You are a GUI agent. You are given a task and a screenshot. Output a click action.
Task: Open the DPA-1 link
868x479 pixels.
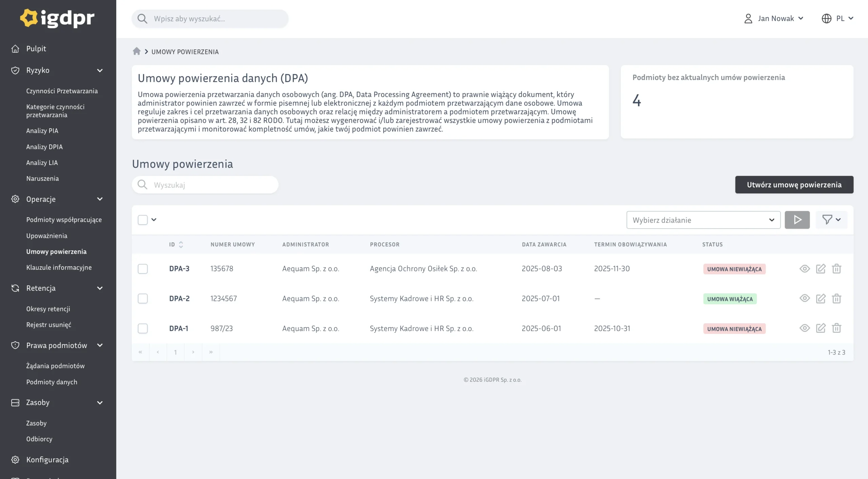pos(179,328)
